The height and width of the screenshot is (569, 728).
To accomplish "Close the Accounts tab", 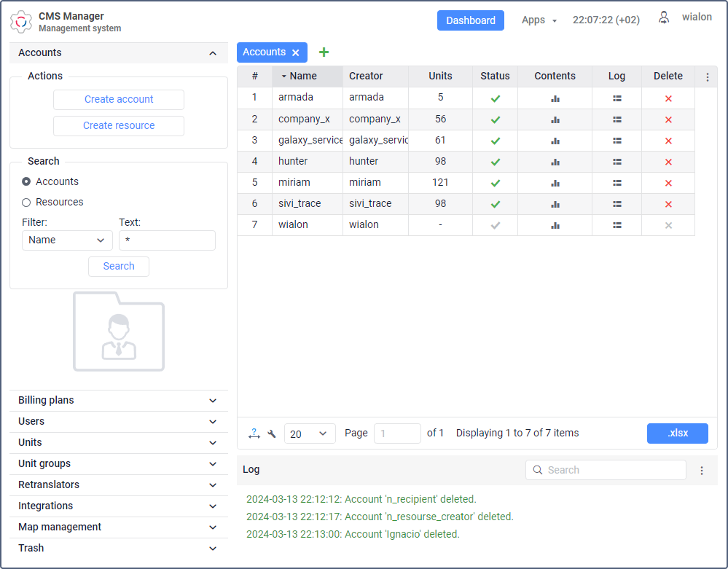I will [296, 52].
